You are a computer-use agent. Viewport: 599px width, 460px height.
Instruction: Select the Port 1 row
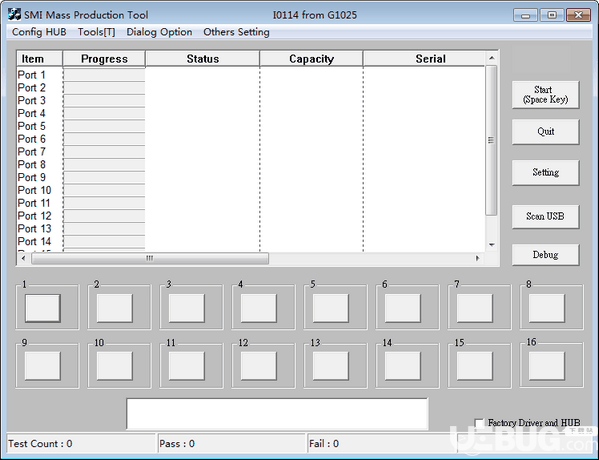point(251,75)
